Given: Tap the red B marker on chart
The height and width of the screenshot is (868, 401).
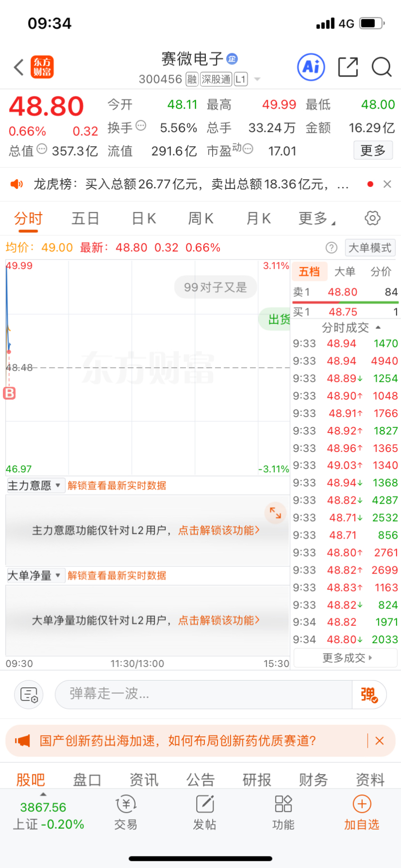Looking at the screenshot, I should (x=9, y=393).
